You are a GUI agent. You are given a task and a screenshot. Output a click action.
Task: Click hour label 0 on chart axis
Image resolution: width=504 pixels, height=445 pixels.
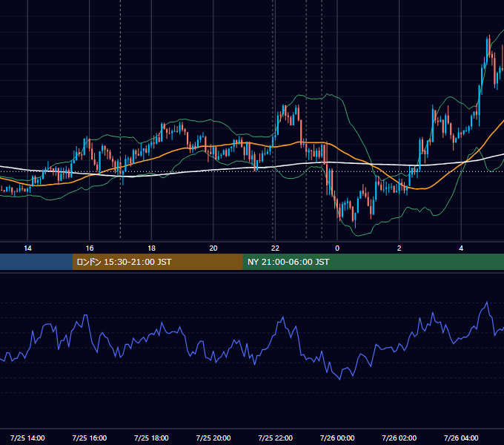pyautogui.click(x=337, y=248)
